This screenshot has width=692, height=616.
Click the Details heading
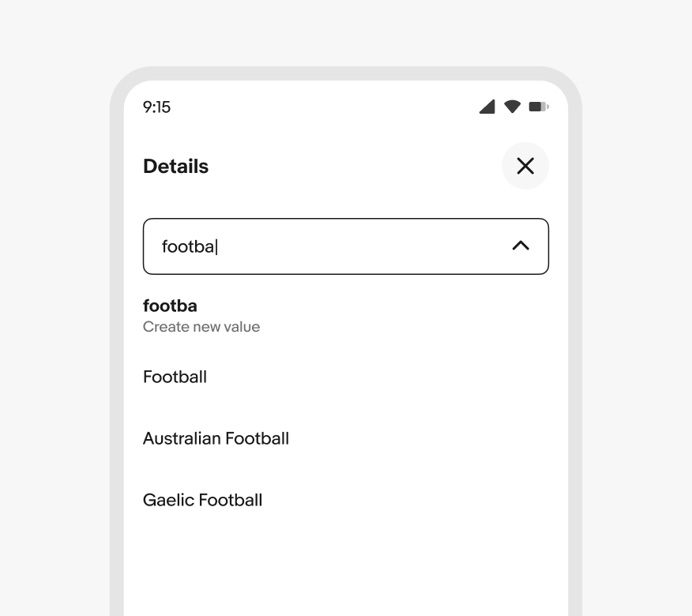coord(175,167)
